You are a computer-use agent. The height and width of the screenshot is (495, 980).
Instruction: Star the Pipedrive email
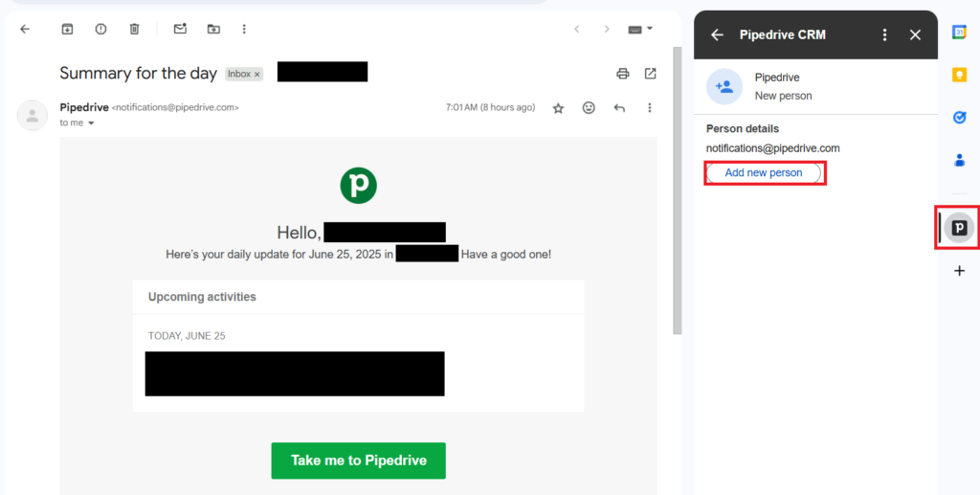[558, 108]
